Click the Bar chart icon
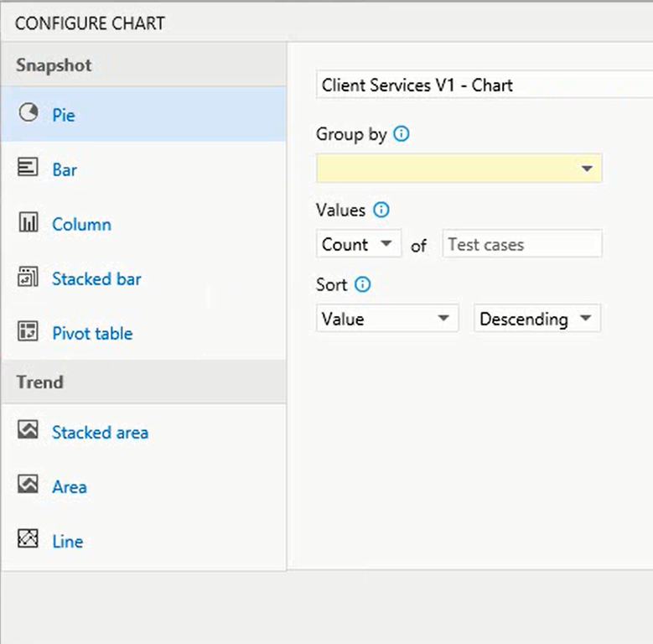The height and width of the screenshot is (644, 653). click(28, 167)
